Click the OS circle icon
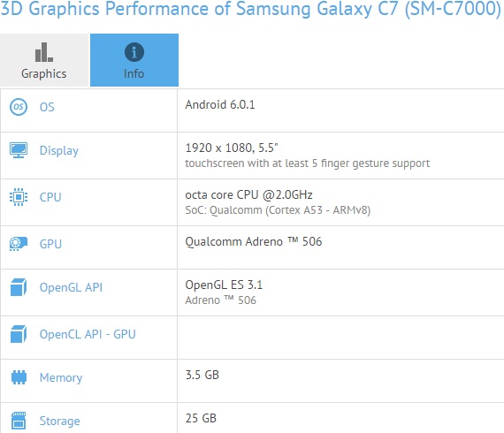504x433 pixels. click(x=19, y=107)
